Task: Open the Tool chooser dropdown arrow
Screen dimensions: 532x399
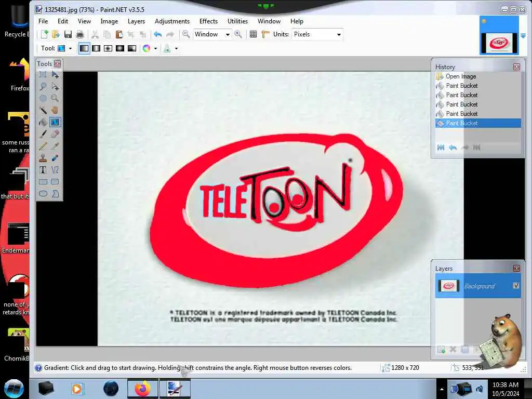Action: tap(70, 48)
